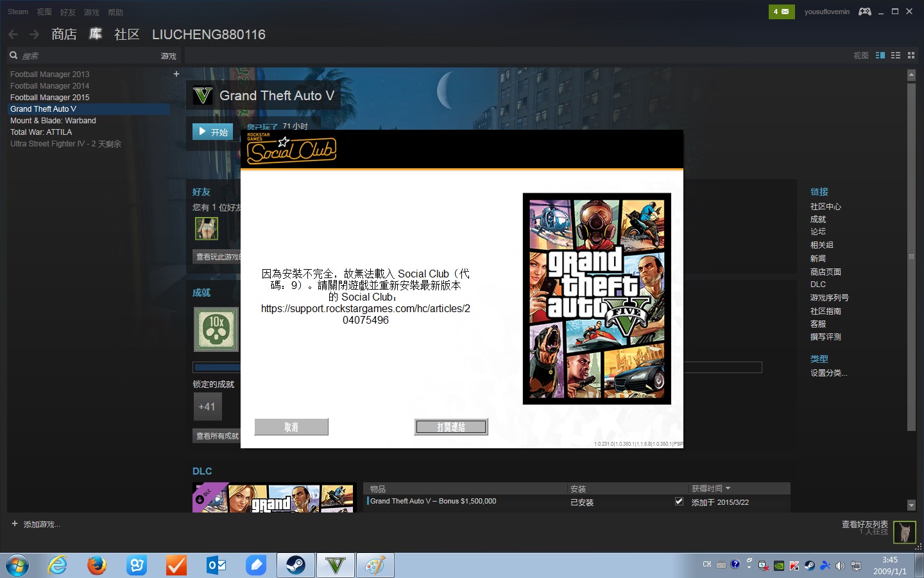
Task: Click the GTA V taskbar button
Action: pos(335,566)
